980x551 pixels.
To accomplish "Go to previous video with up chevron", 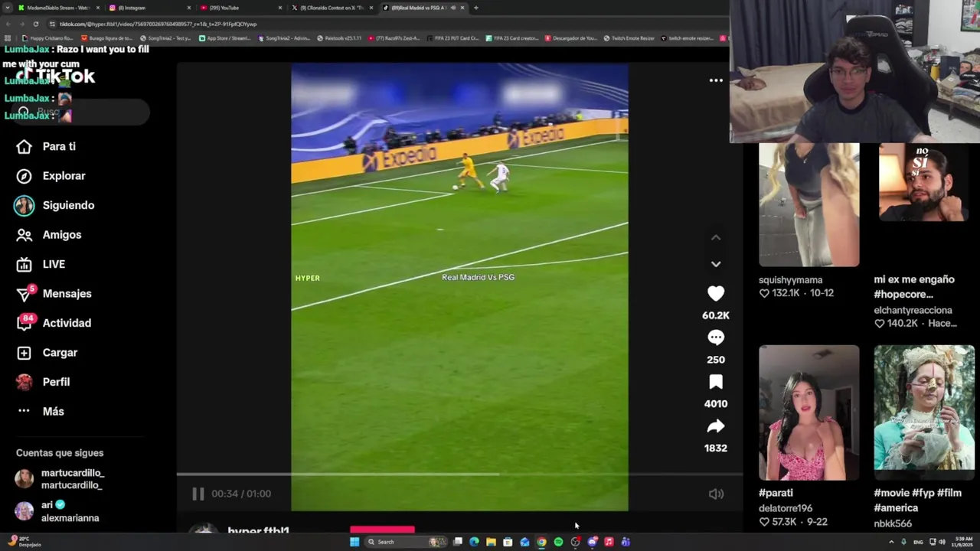I will click(716, 237).
